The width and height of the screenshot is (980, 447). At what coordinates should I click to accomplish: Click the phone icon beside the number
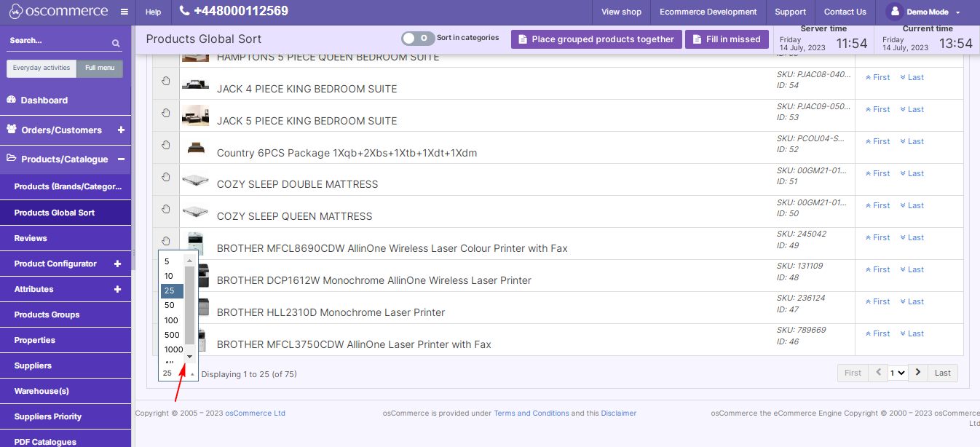click(x=184, y=11)
